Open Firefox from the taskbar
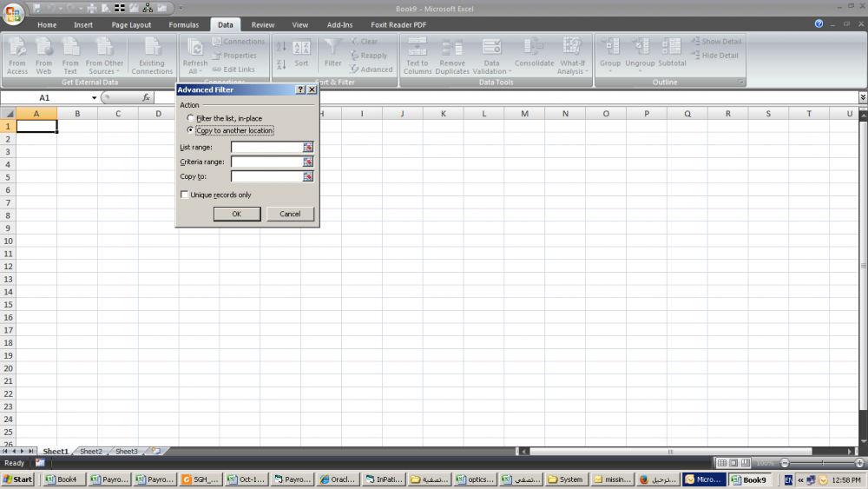The image size is (868, 489). (x=658, y=479)
